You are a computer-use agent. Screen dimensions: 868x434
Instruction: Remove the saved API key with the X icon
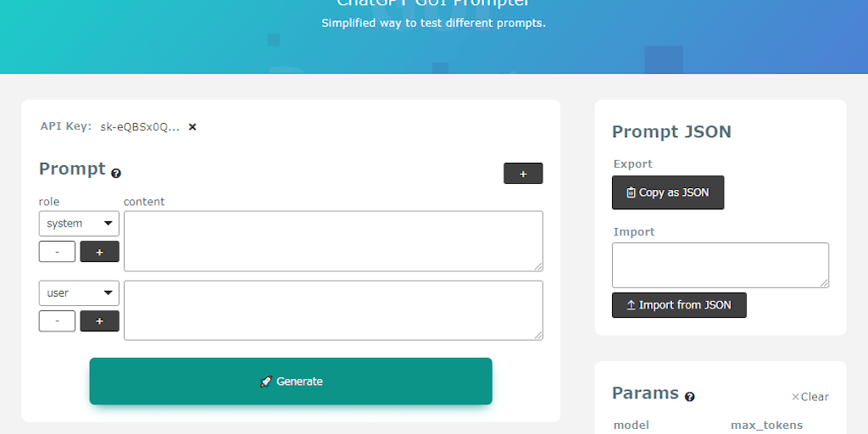pyautogui.click(x=192, y=127)
